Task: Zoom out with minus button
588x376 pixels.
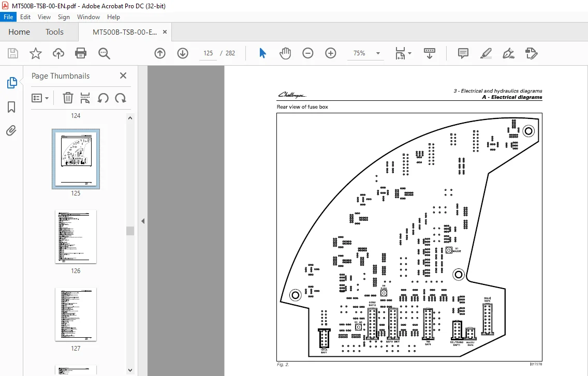Action: point(308,53)
